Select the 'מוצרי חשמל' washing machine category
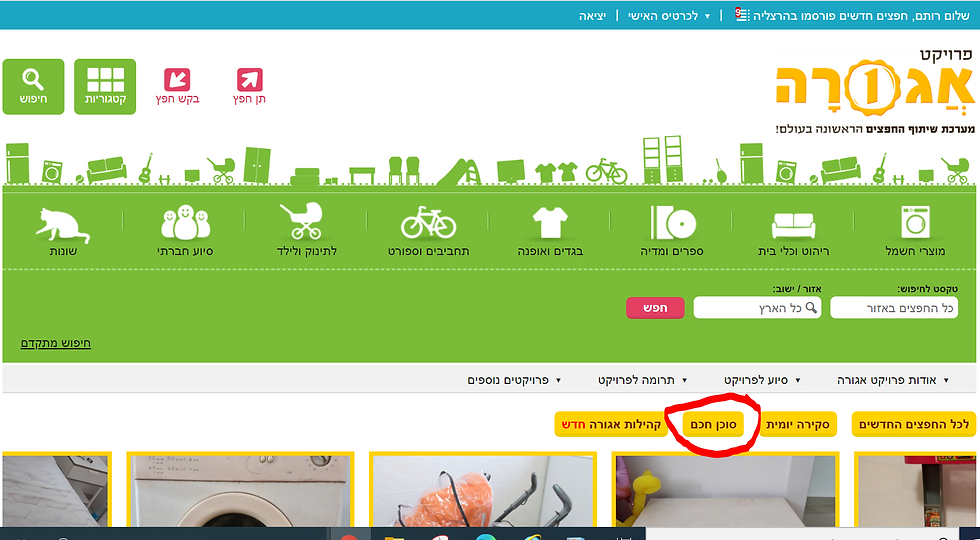Viewport: 980px width, 540px height. [915, 230]
